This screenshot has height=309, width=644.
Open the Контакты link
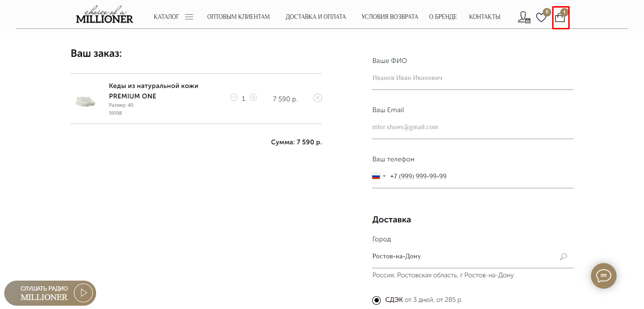[x=484, y=17]
